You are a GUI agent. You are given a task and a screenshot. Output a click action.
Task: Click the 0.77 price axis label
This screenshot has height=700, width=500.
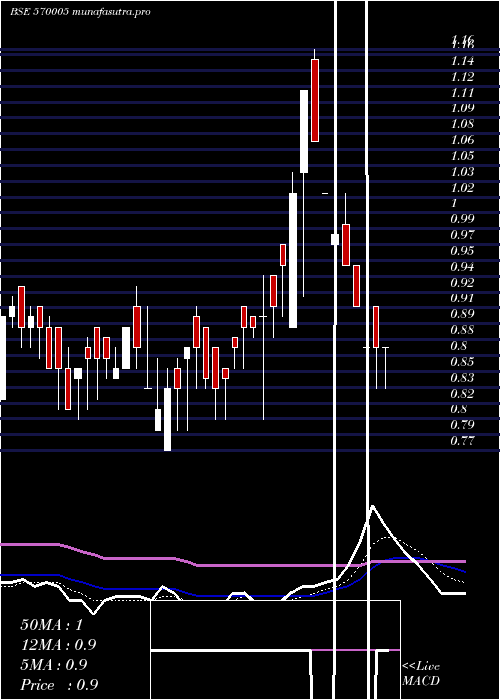(x=462, y=442)
